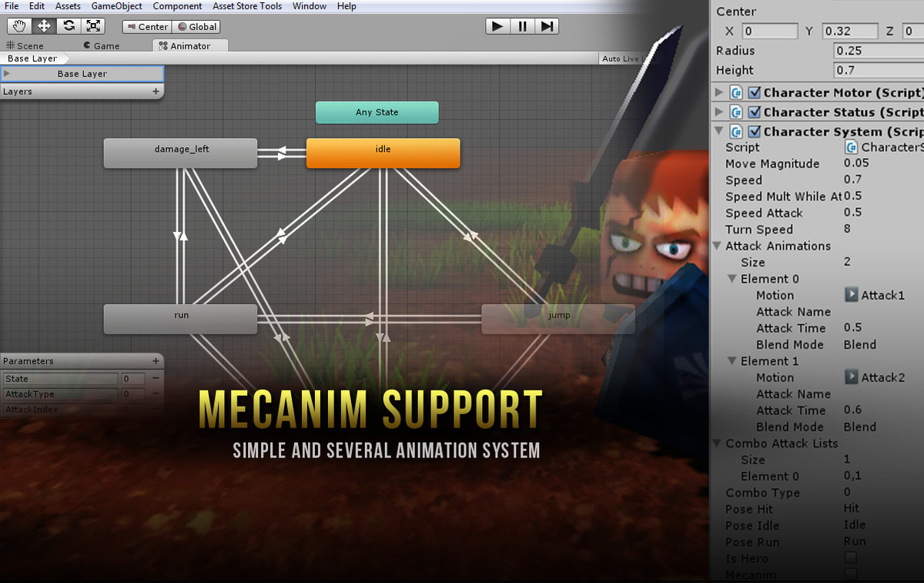Switch to the Game tab
924x583 pixels.
click(x=102, y=46)
